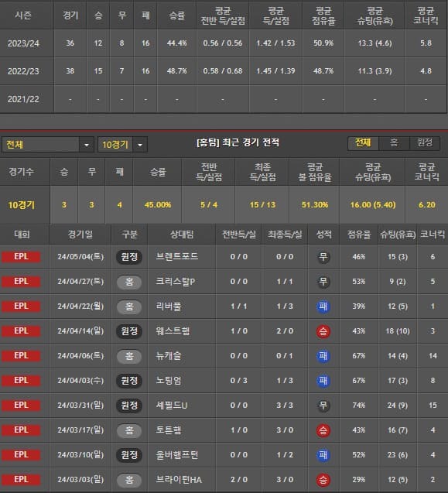Click opponent name 셰필드U
The image size is (448, 493).
172,406
